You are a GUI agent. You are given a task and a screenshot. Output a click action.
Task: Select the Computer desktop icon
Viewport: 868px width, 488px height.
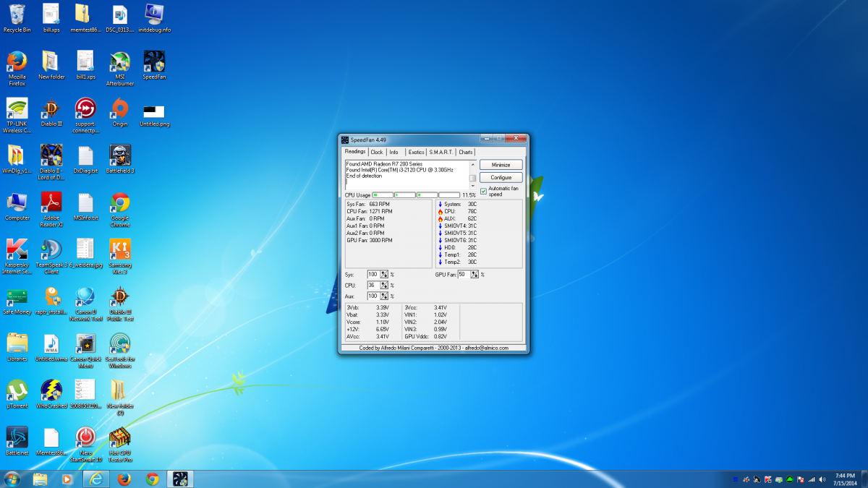[x=17, y=206]
